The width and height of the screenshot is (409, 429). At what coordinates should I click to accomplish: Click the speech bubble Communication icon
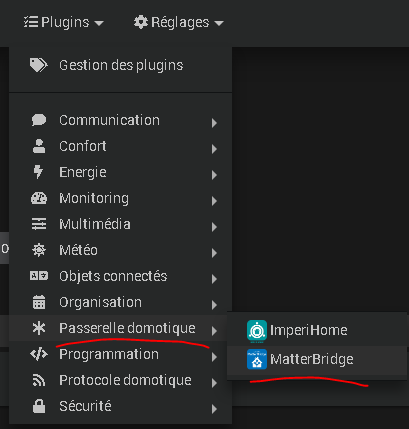pos(39,120)
